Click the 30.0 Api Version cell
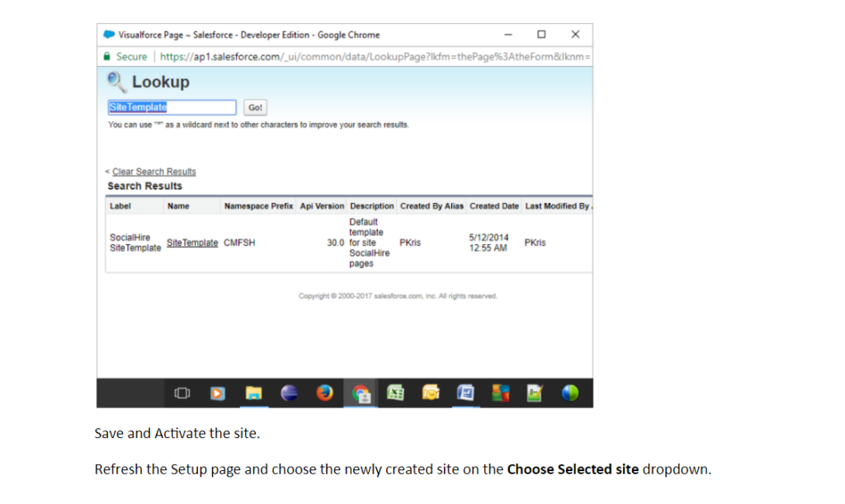 click(335, 243)
